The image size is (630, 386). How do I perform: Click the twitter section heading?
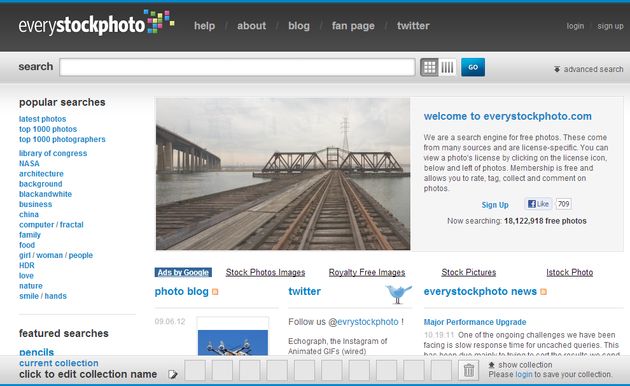[x=305, y=291]
